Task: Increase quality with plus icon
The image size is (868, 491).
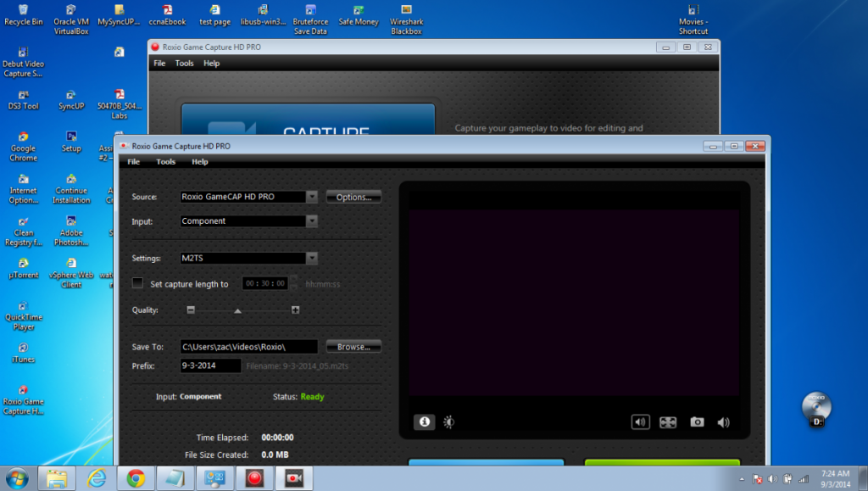Action: pos(296,310)
